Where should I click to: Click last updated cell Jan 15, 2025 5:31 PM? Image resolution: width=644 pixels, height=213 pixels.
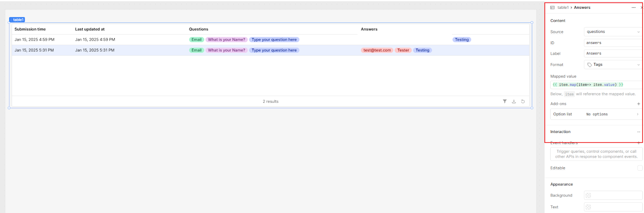pyautogui.click(x=95, y=50)
